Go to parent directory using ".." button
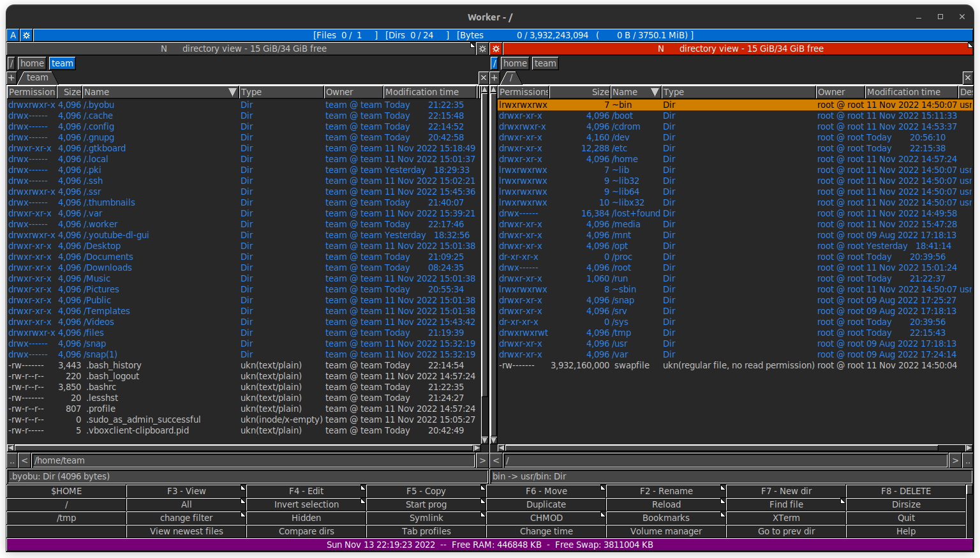Screen dimensions: 980x558 [10, 460]
